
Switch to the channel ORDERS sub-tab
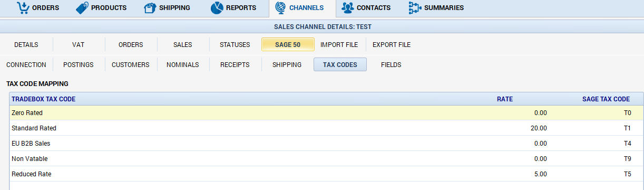point(131,45)
